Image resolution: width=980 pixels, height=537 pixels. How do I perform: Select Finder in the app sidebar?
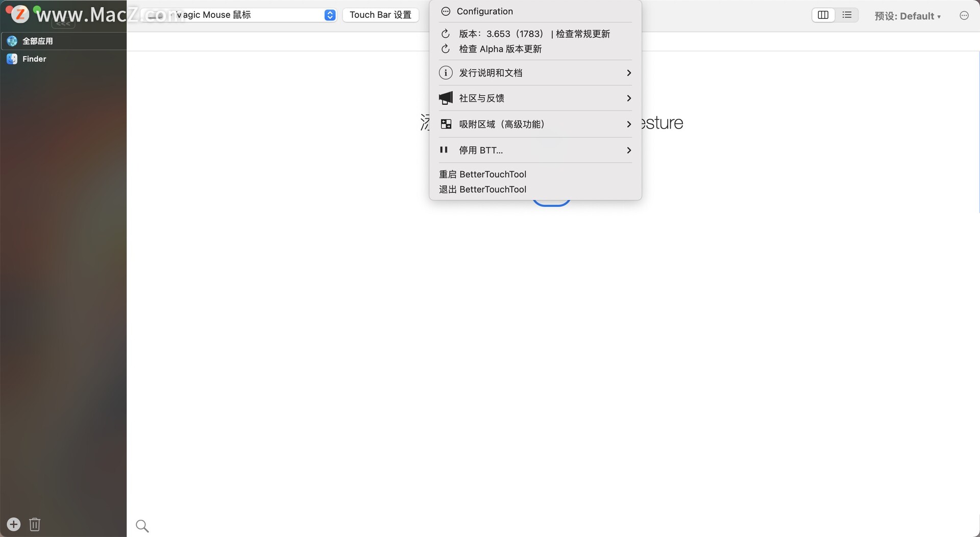(63, 59)
